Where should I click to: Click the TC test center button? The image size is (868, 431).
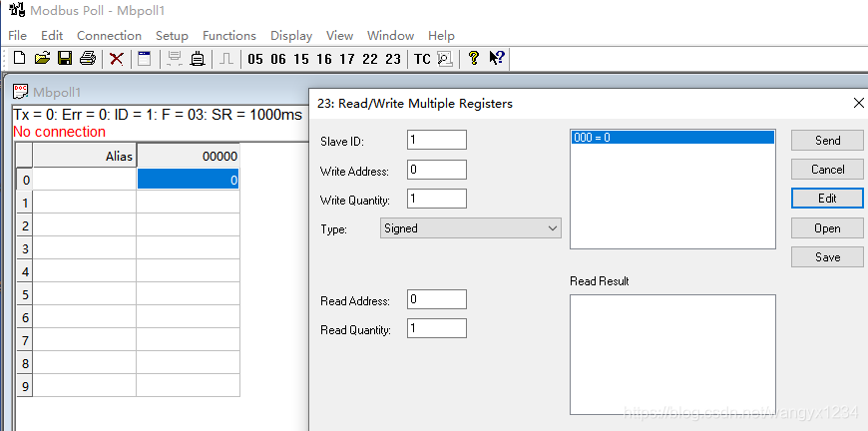[422, 59]
